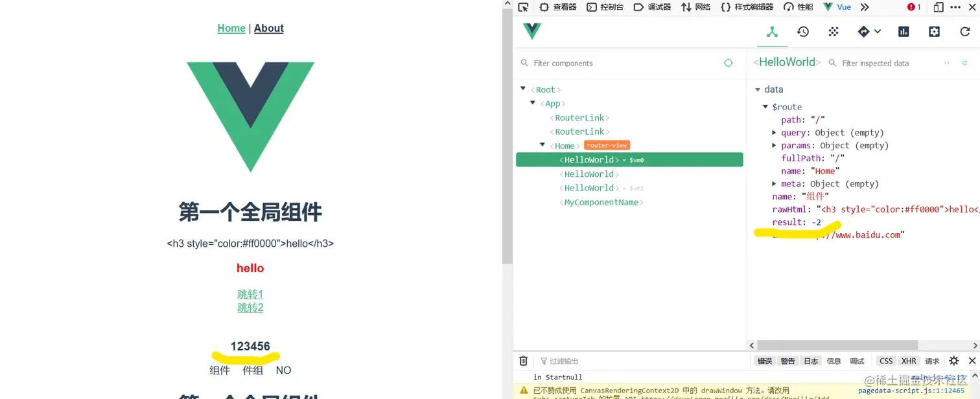Click the red error count indicator

point(914,7)
